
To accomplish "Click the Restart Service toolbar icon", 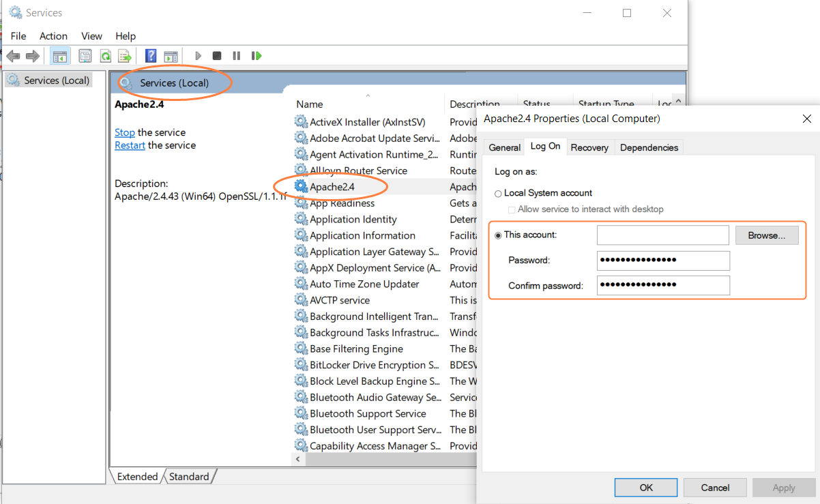I will (257, 56).
